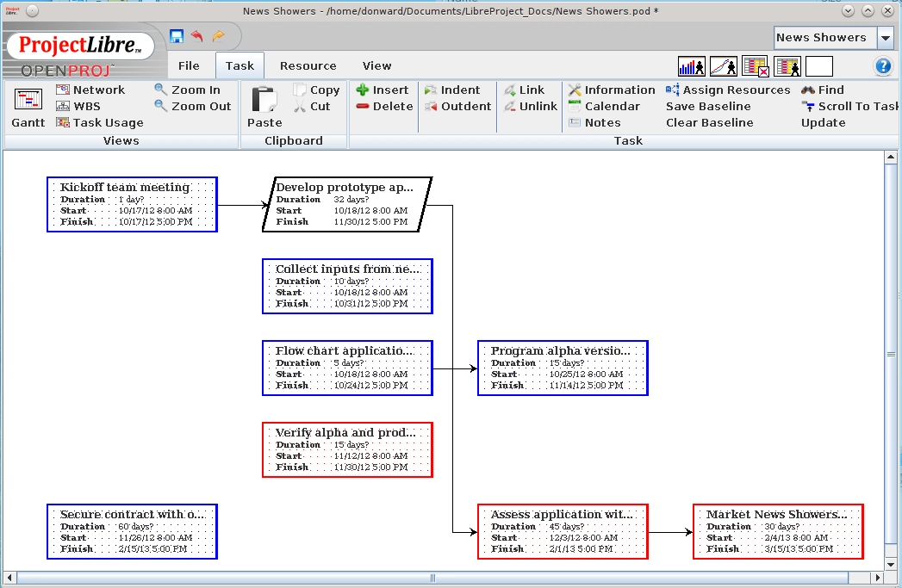Select the Task ribbon tab
This screenshot has height=588, width=902.
(x=239, y=65)
